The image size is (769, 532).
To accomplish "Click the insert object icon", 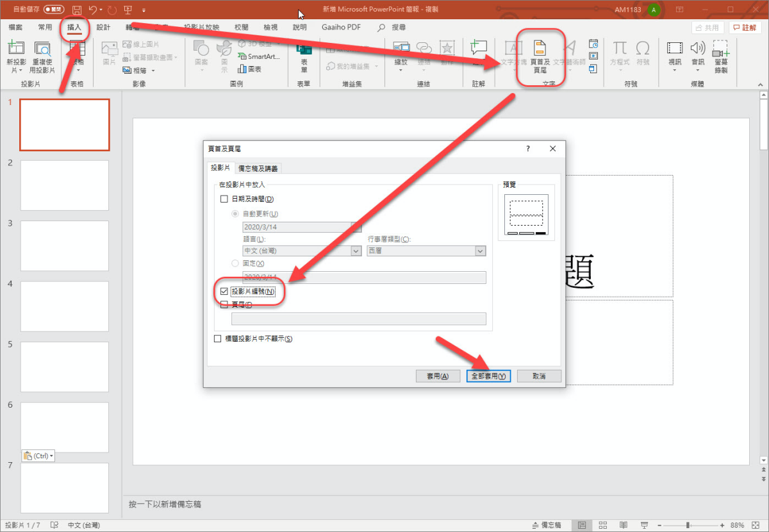I will [593, 69].
